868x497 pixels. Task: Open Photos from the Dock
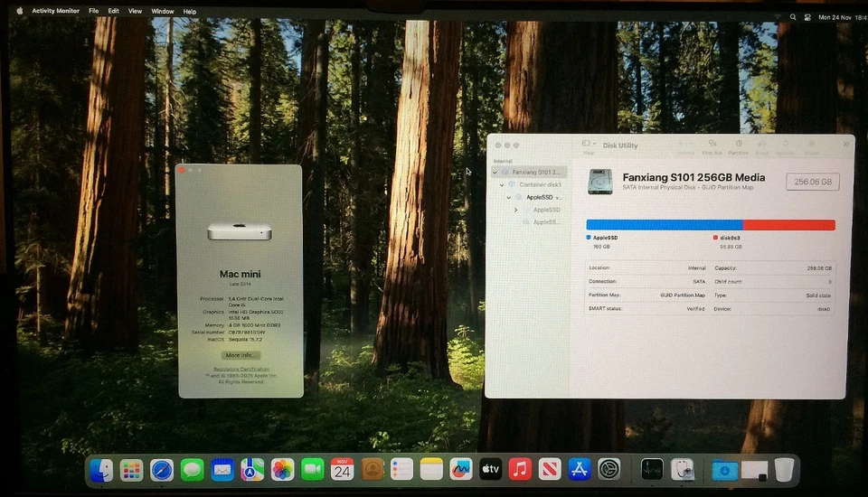[282, 471]
